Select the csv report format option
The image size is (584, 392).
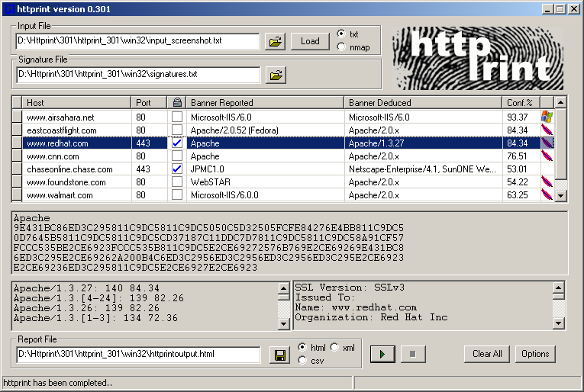[303, 360]
